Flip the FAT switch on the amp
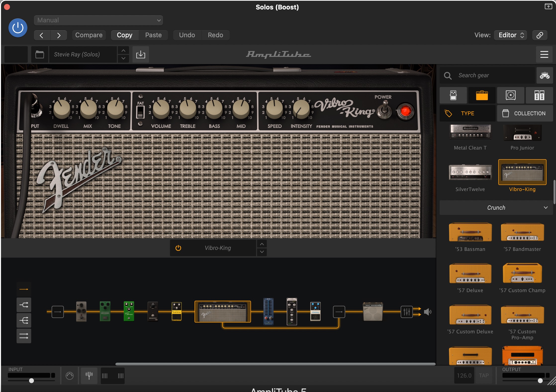This screenshot has width=556, height=392. [x=140, y=112]
